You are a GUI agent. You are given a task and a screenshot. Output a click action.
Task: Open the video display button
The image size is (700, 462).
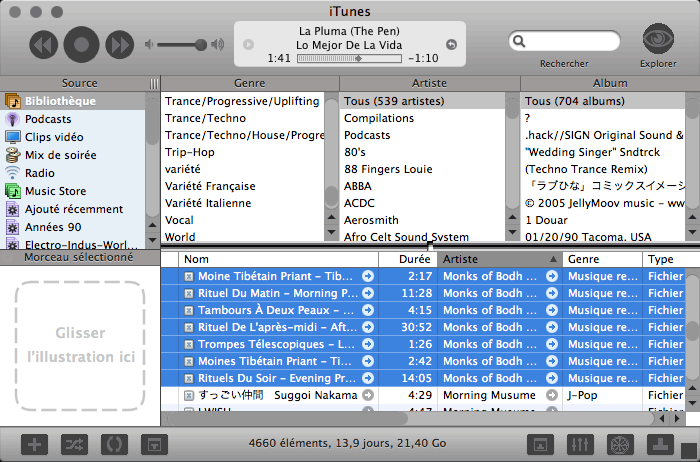tap(541, 443)
